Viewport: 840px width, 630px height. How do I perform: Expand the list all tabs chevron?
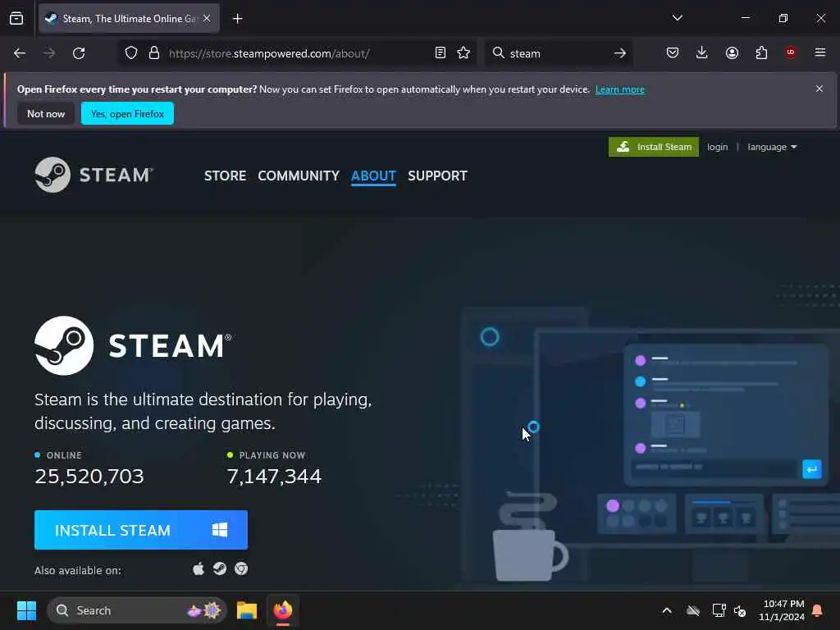click(x=677, y=18)
